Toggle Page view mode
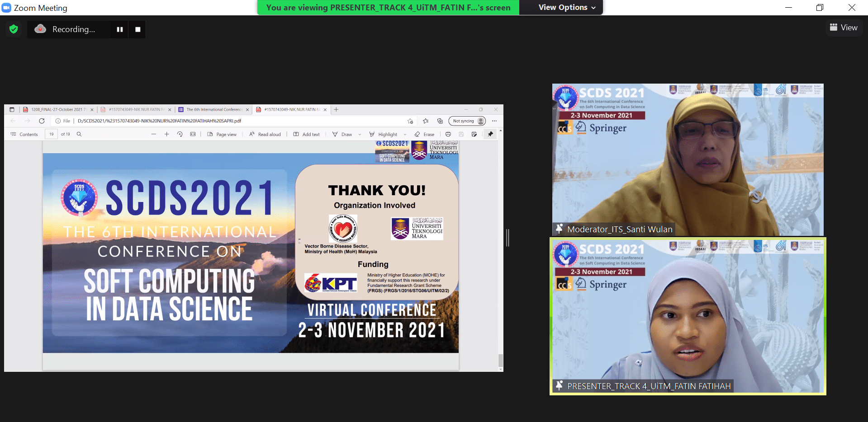 pyautogui.click(x=222, y=134)
